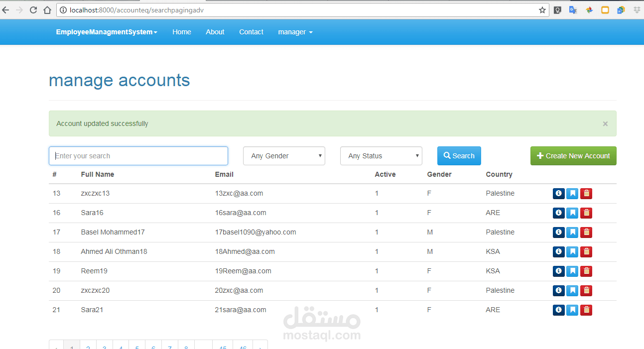Screen dimensions: 644x349
Task: Click trash icon for Ahmed Ali Othman18
Action: click(x=586, y=252)
